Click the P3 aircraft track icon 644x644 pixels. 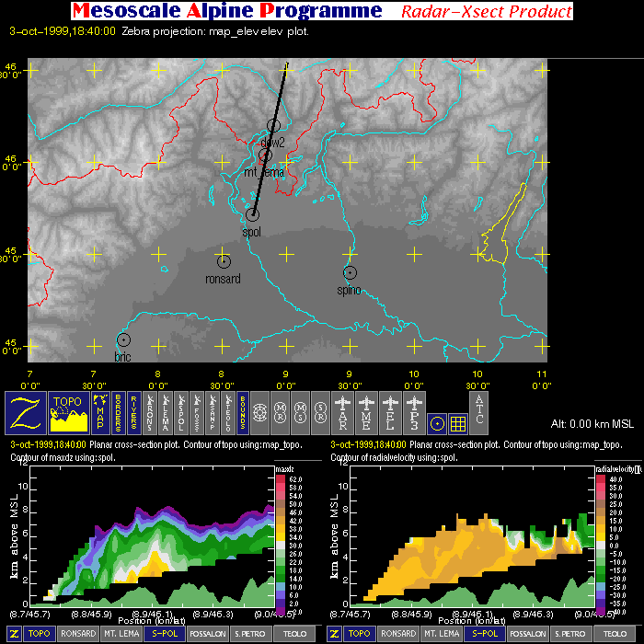point(414,413)
